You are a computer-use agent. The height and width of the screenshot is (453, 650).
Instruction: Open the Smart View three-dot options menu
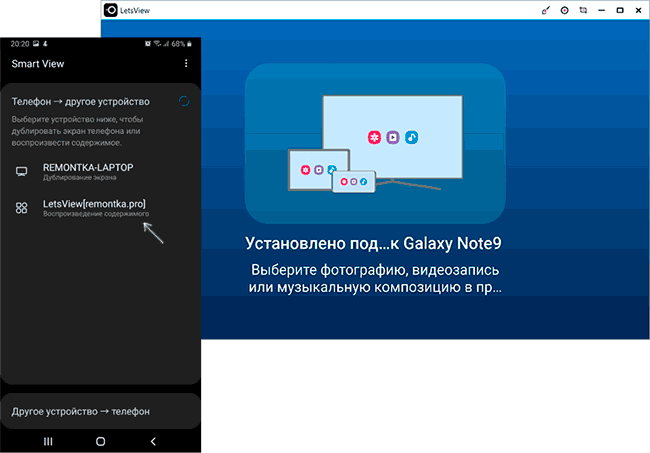point(186,63)
